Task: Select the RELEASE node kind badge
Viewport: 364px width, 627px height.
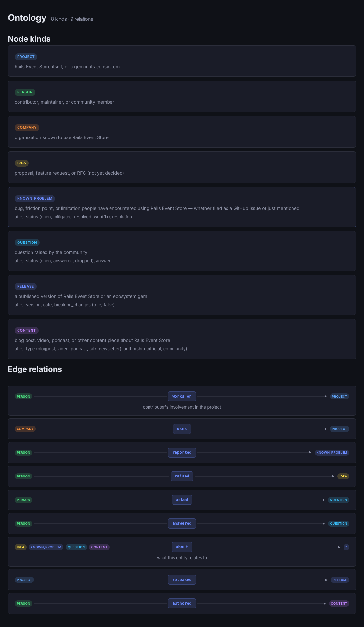Action: [x=26, y=286]
